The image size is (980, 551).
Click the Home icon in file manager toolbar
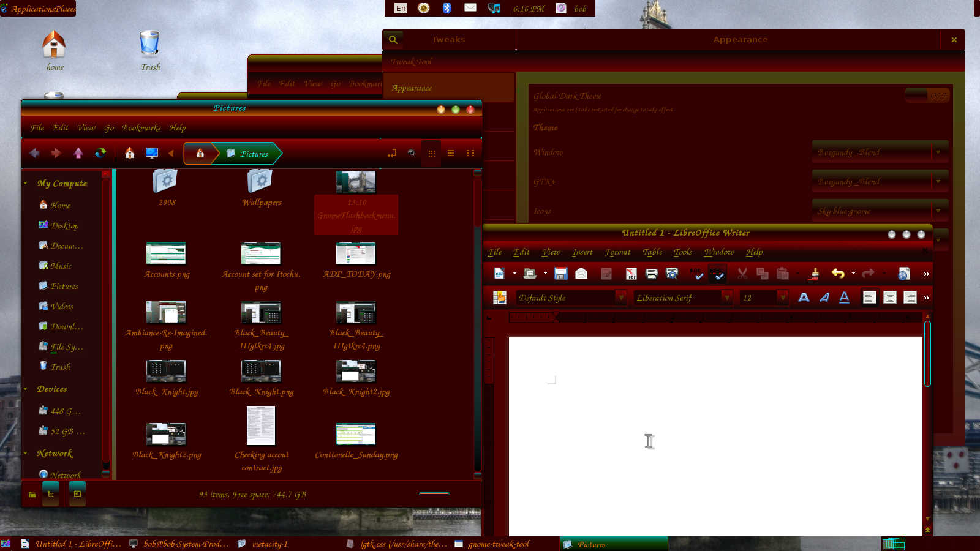click(x=130, y=153)
